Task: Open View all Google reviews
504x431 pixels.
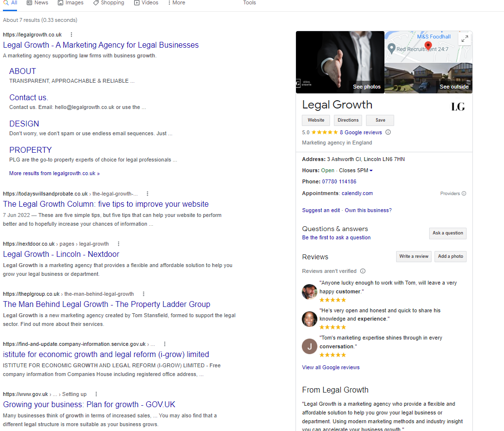Action: pos(330,367)
